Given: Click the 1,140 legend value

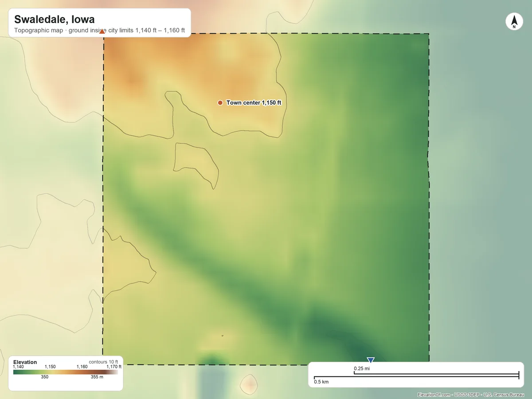Looking at the screenshot, I should 19,367.
